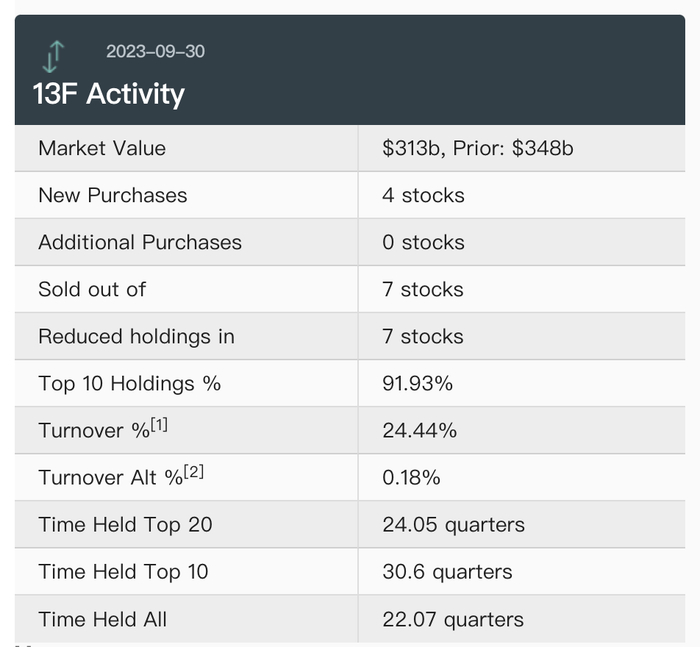Select the $313b, Prior: $348b value
Viewport: 700px width, 647px height.
(478, 148)
